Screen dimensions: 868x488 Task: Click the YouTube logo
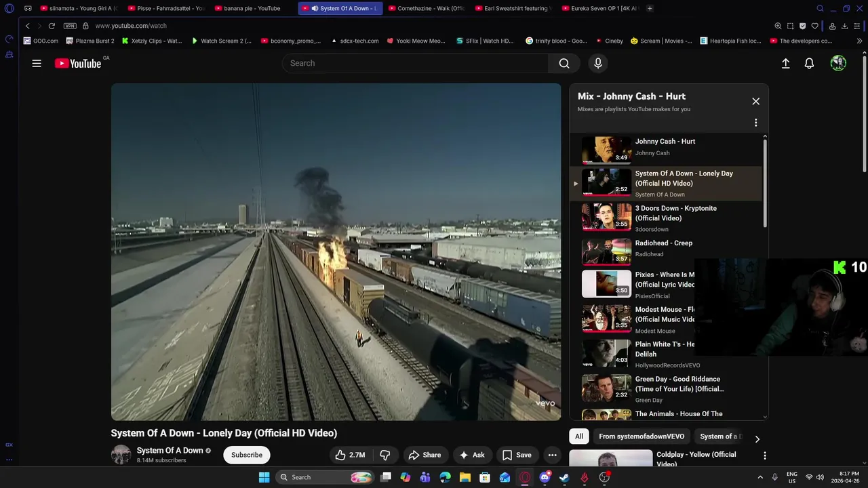click(x=78, y=63)
